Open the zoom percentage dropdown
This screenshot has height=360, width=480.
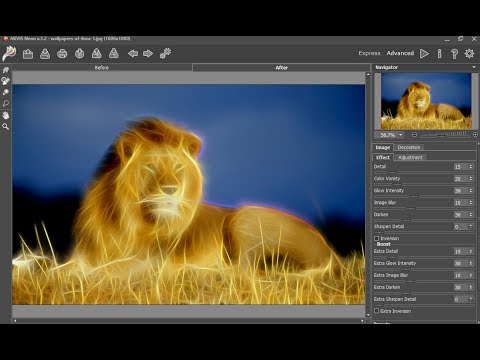pos(401,135)
